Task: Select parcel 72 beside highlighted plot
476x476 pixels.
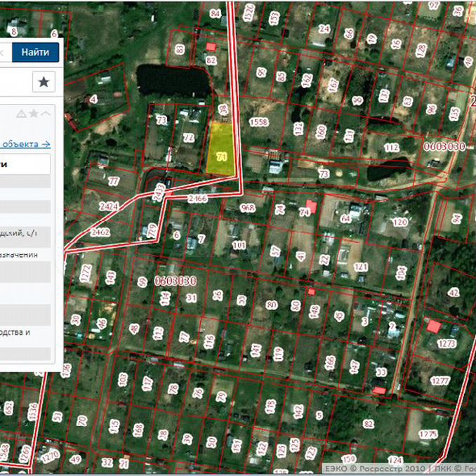Action: click(x=187, y=138)
